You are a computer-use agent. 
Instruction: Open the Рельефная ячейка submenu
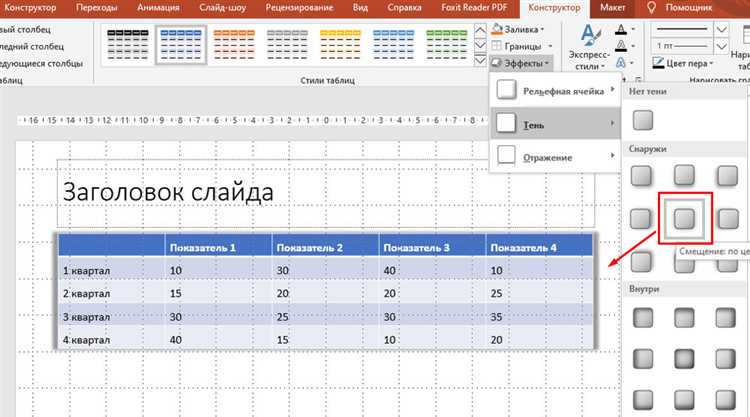click(x=555, y=90)
